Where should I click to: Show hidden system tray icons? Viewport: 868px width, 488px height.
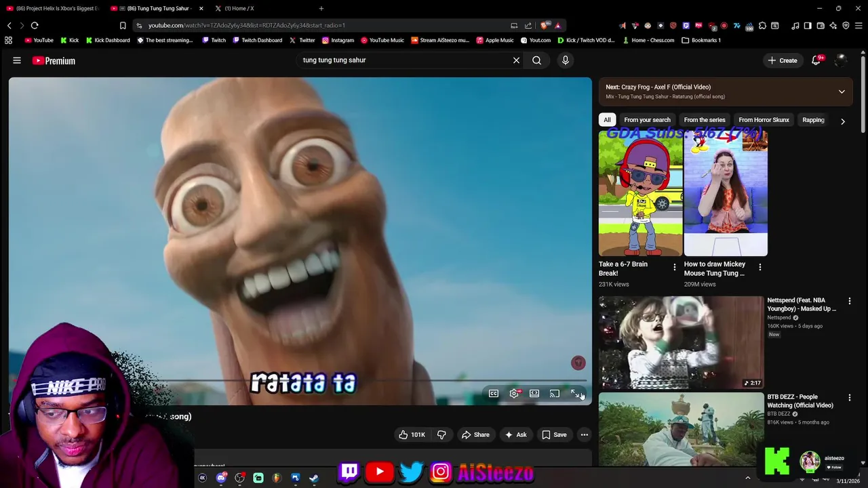[x=748, y=478]
